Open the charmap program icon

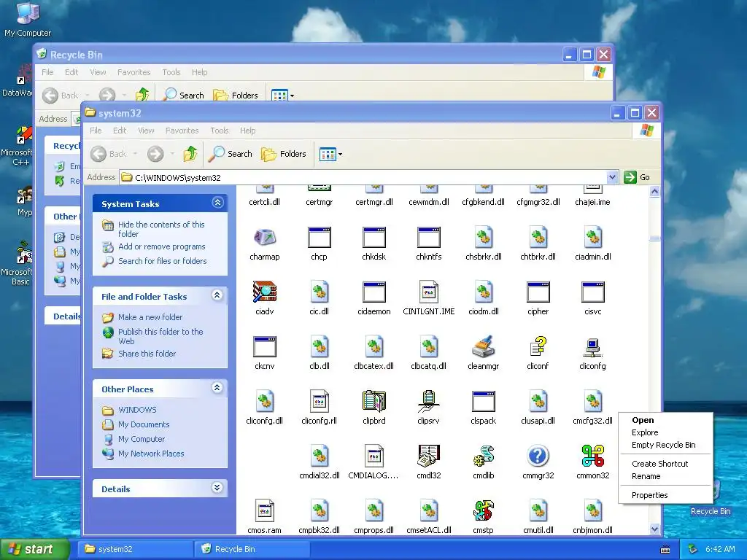[264, 238]
